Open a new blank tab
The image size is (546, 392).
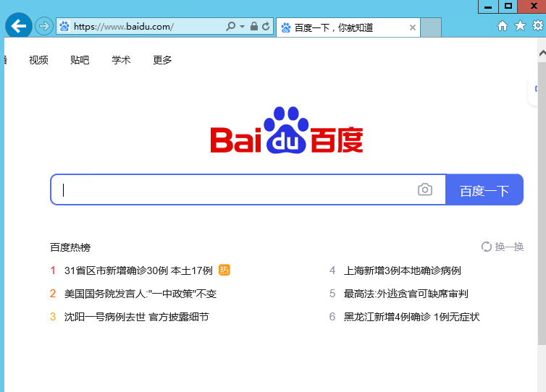431,27
